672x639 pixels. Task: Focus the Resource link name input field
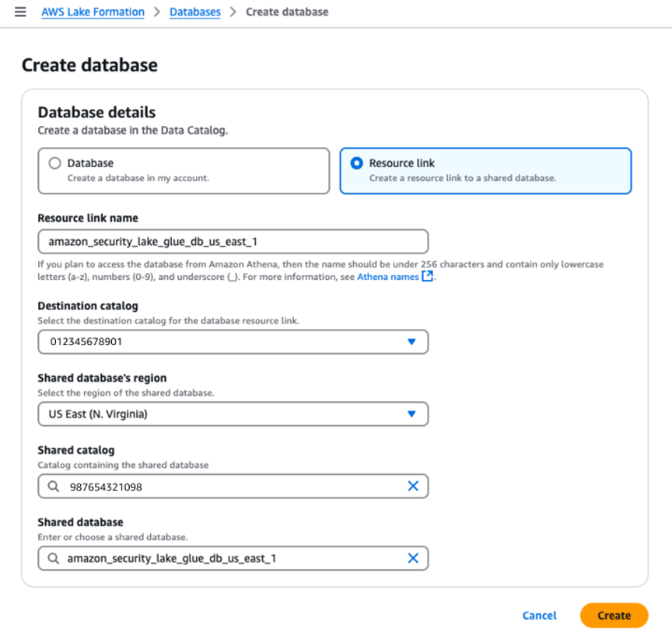coord(233,242)
